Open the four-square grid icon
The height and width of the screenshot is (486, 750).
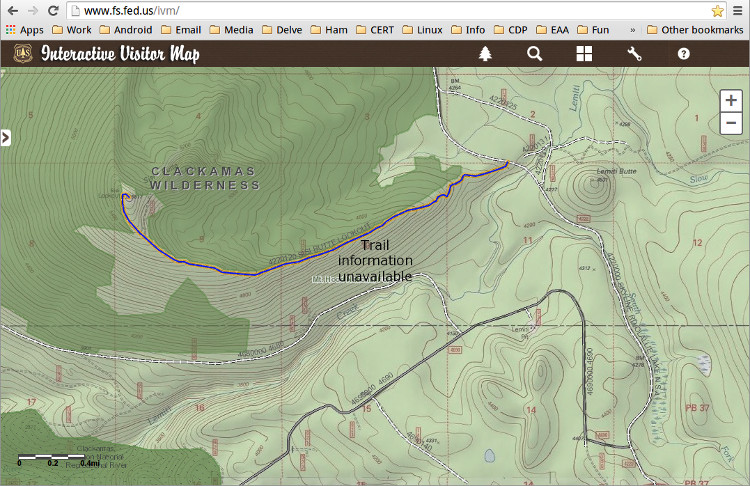[584, 54]
